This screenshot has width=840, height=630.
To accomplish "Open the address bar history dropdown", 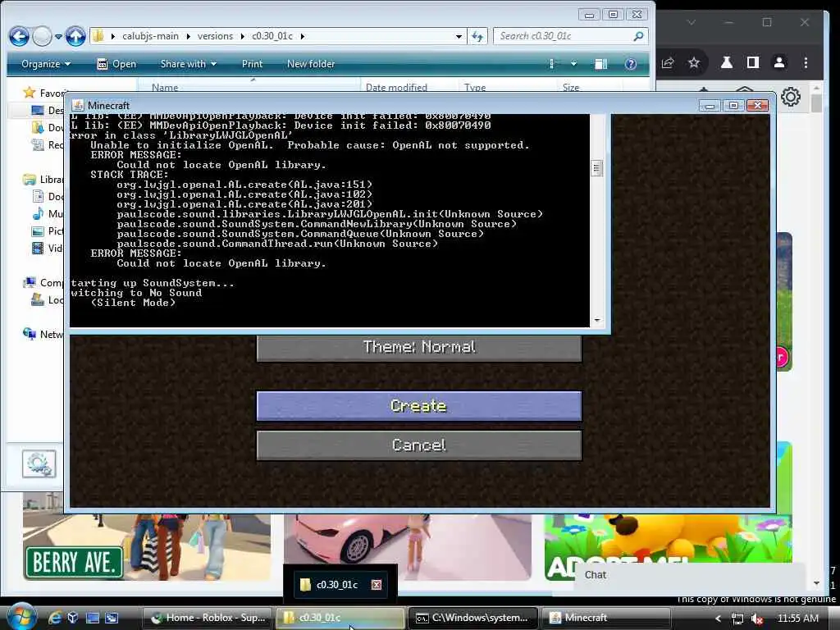I will point(459,36).
